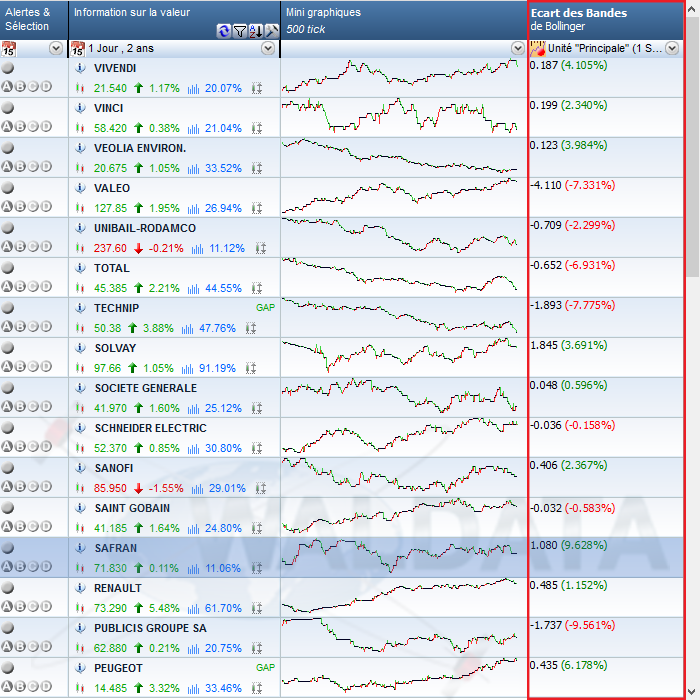
Task: Click the range icon at end of UNIBAIL-RODAMCO row
Action: (x=261, y=248)
